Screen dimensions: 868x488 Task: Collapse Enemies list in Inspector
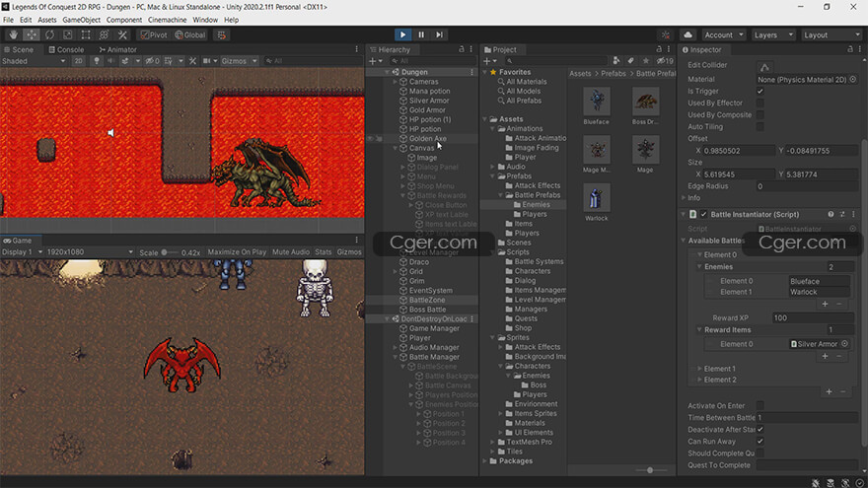click(699, 267)
